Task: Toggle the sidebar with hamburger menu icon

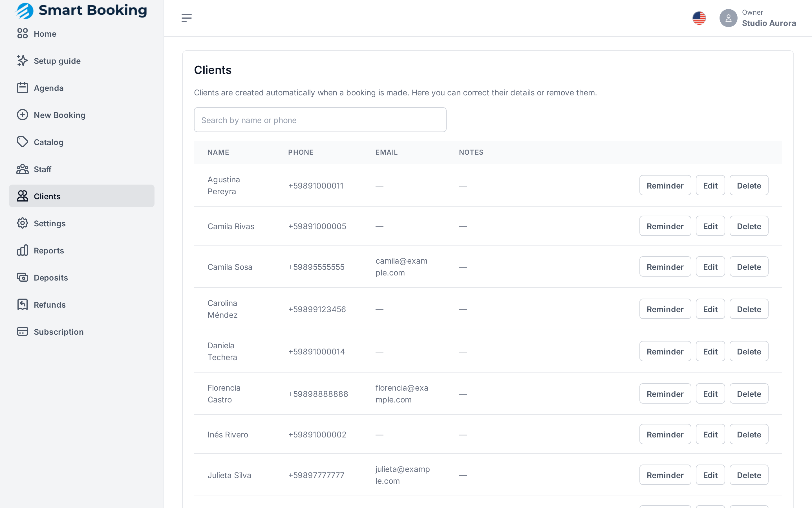Action: tap(187, 18)
